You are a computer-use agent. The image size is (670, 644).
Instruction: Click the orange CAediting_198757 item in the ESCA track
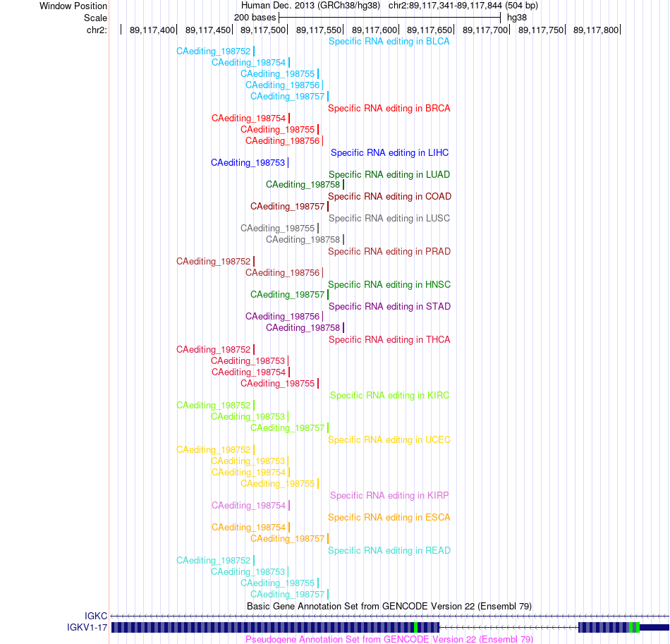click(288, 539)
